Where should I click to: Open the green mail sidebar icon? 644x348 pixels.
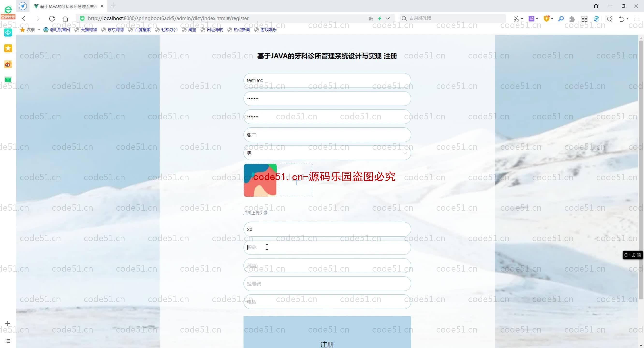(8, 80)
